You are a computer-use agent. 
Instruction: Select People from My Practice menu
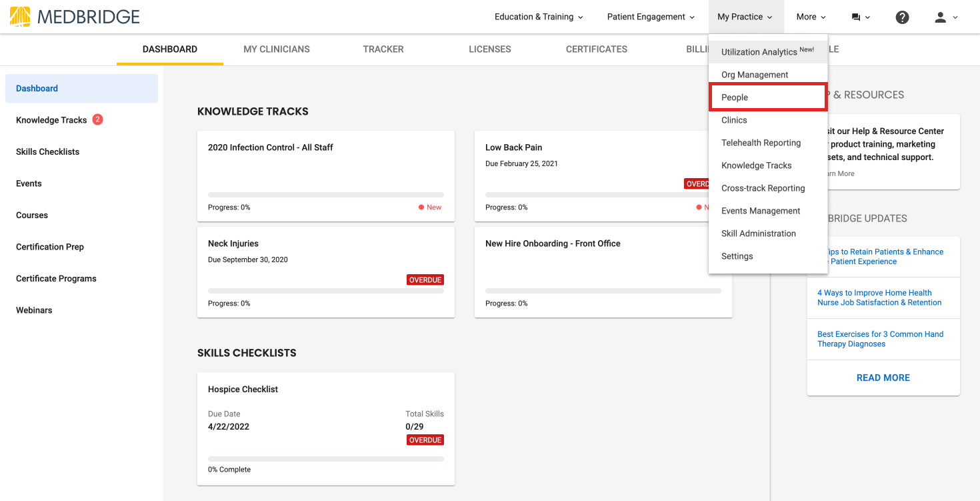[735, 97]
